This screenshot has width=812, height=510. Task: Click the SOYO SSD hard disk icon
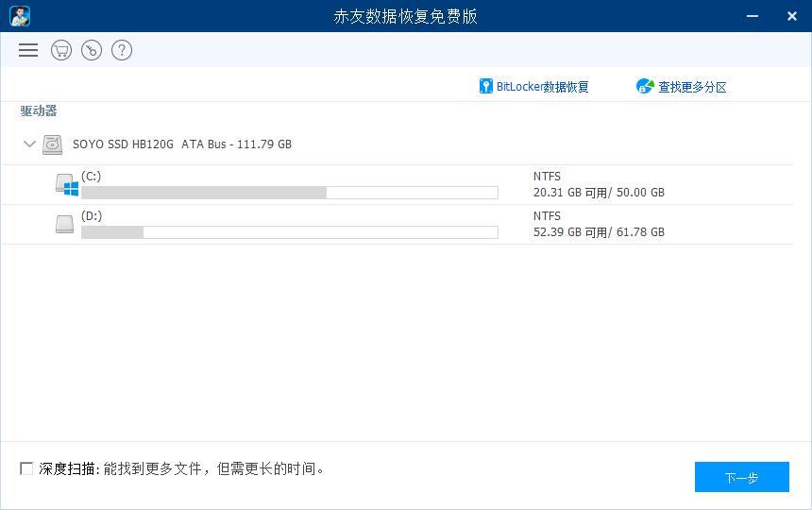point(53,144)
